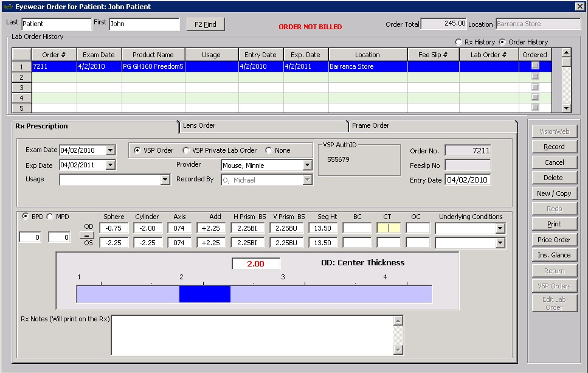
Task: Click the Price Order button
Action: [554, 240]
